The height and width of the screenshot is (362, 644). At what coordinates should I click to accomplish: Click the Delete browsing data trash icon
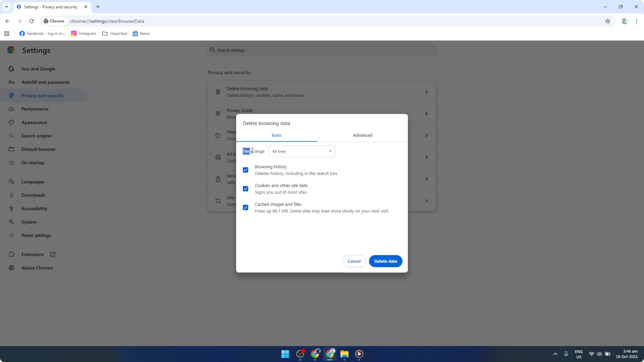(x=218, y=92)
